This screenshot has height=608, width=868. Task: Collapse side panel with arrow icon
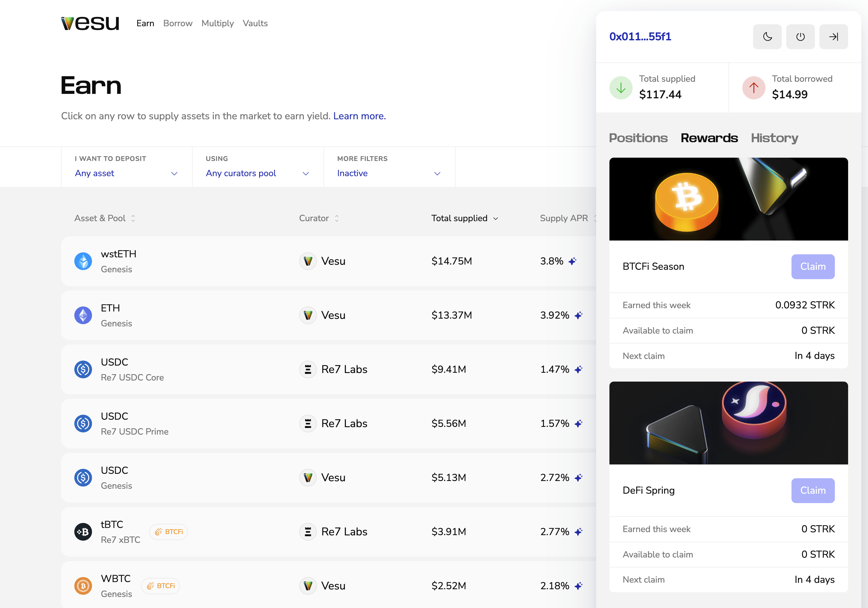tap(833, 37)
